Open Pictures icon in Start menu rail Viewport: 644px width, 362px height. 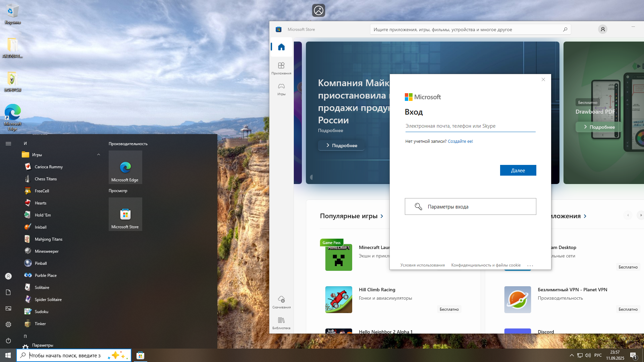(x=8, y=308)
